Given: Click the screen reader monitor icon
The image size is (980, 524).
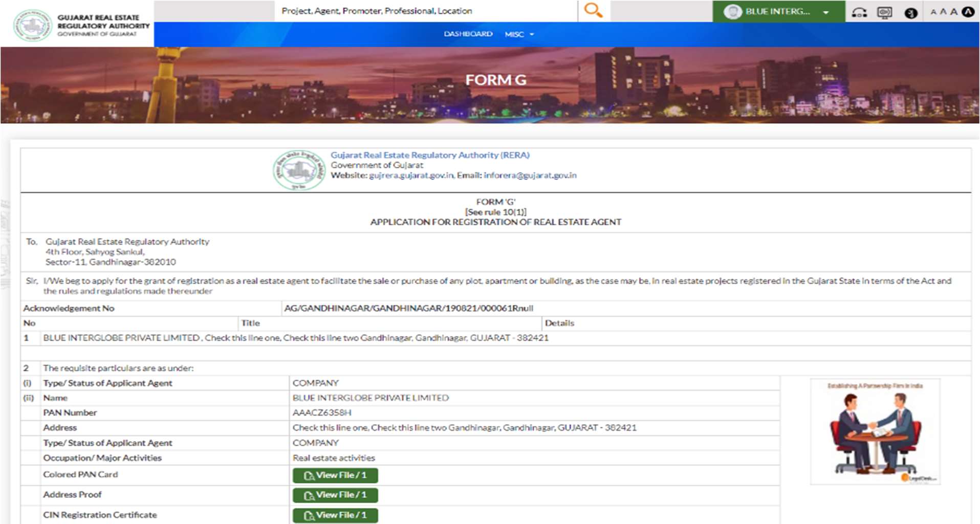Looking at the screenshot, I should (885, 12).
